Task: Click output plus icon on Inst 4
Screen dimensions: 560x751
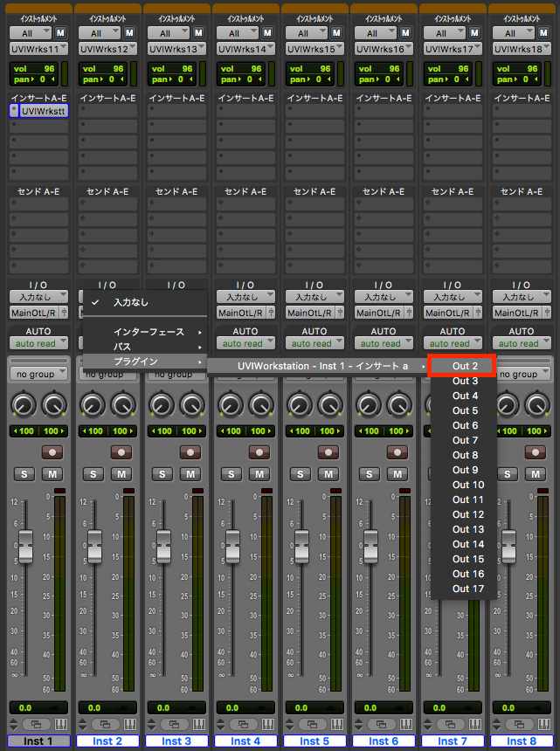Action: (x=271, y=313)
